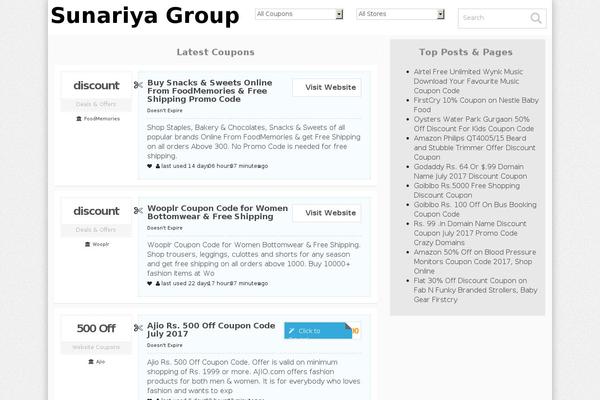The image size is (600, 400).
Task: Click the FoodMemories store link
Action: click(102, 119)
